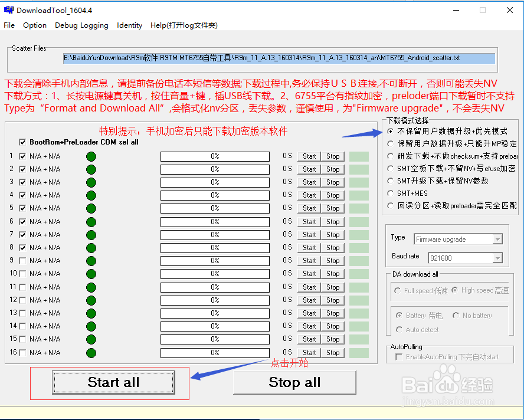This screenshot has height=420, width=524.
Task: Click the green status indicator for row 16
Action: click(x=91, y=353)
